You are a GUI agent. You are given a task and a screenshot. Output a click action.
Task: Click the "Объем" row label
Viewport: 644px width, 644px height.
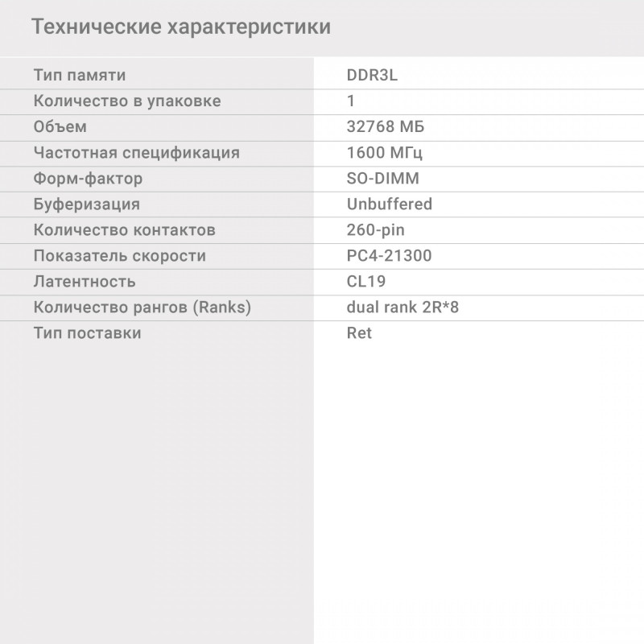coord(60,127)
